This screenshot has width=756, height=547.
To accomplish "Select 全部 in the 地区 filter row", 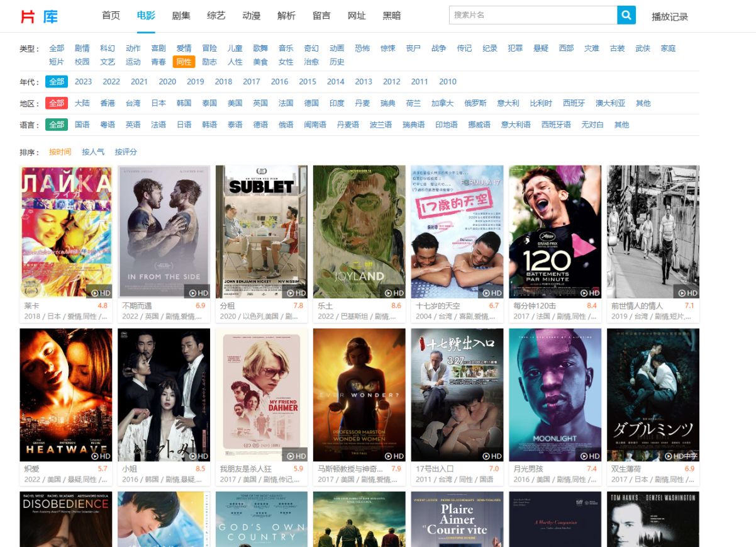I will click(57, 103).
